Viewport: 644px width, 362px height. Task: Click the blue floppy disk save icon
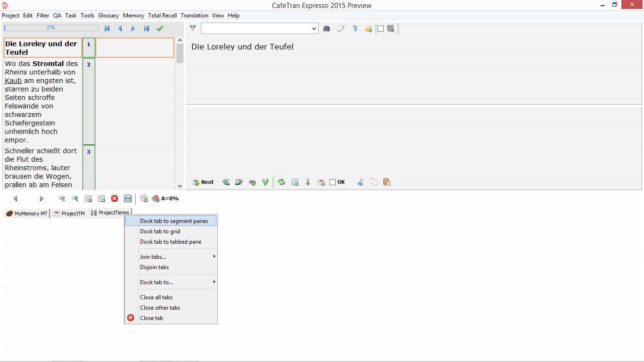pos(128,199)
